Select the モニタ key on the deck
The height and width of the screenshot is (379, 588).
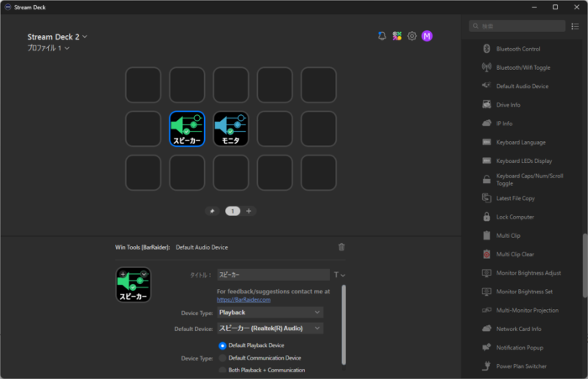[x=231, y=129]
